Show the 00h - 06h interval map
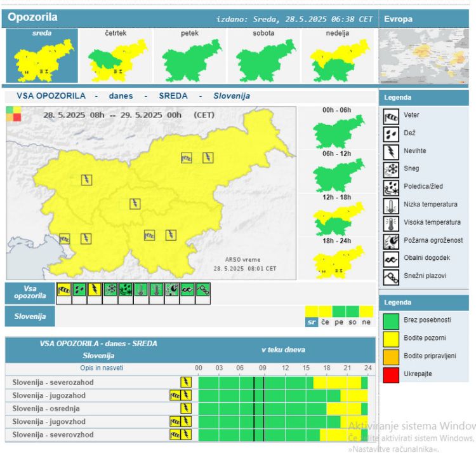The width and height of the screenshot is (476, 453). tap(337, 128)
